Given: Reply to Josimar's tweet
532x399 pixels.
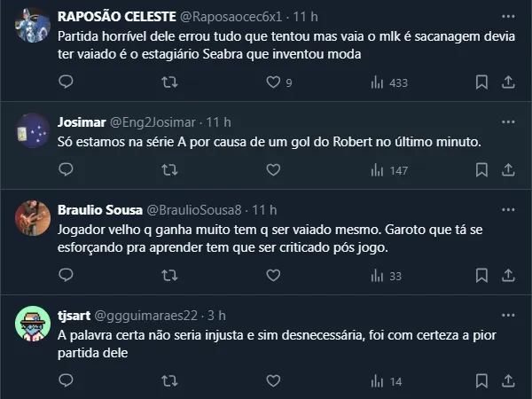Looking at the screenshot, I should 65,170.
